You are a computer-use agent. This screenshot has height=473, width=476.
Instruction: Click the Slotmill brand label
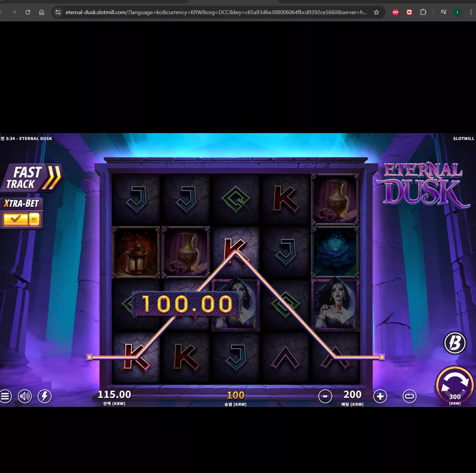click(x=463, y=138)
